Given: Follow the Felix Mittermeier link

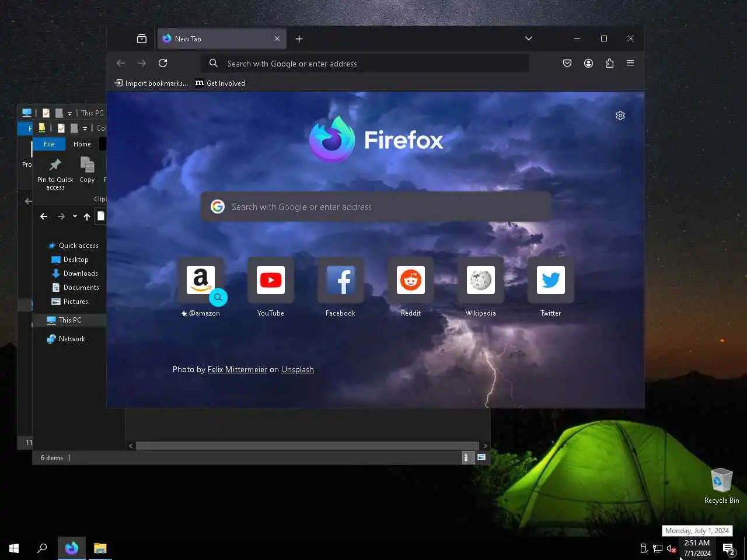Looking at the screenshot, I should pyautogui.click(x=238, y=369).
